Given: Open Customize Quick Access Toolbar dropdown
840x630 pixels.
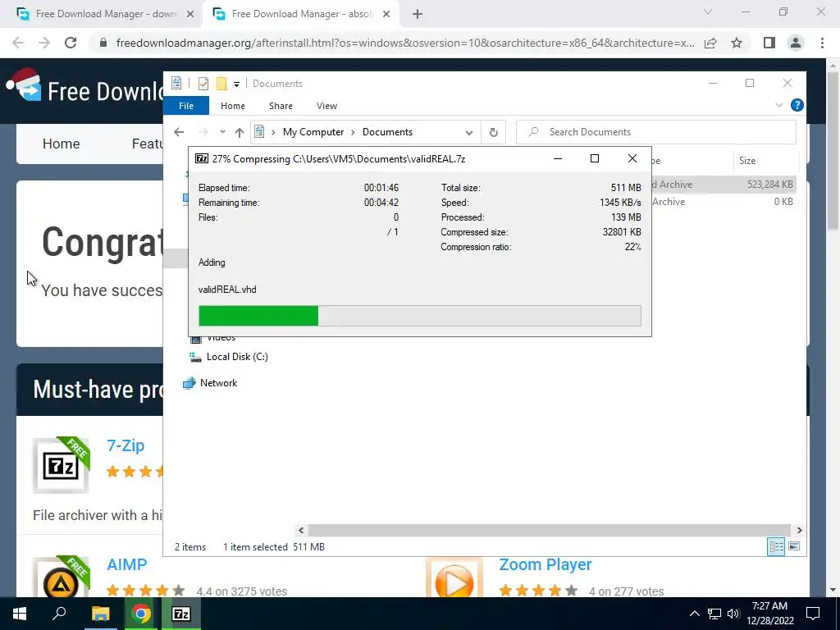Looking at the screenshot, I should click(236, 84).
